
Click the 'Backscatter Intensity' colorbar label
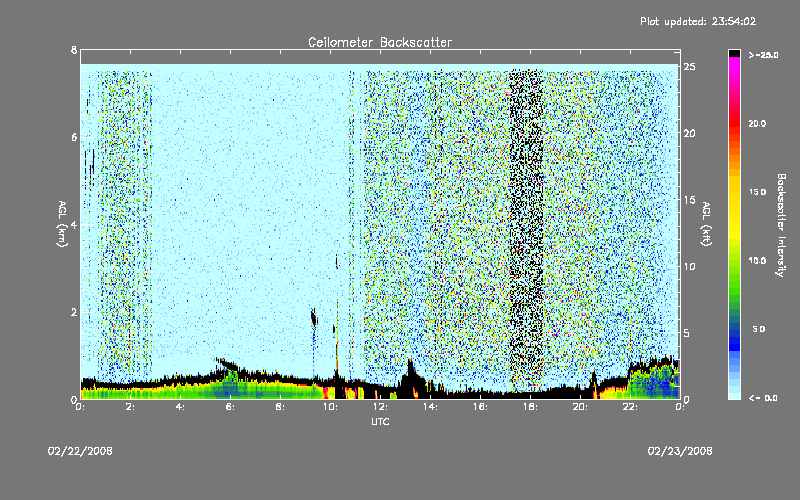[x=781, y=225]
